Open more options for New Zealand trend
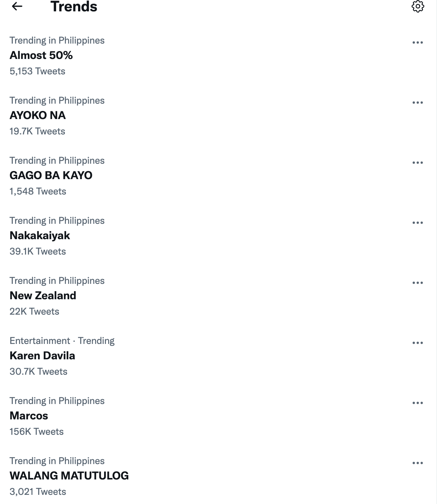437x504 pixels. coord(418,283)
